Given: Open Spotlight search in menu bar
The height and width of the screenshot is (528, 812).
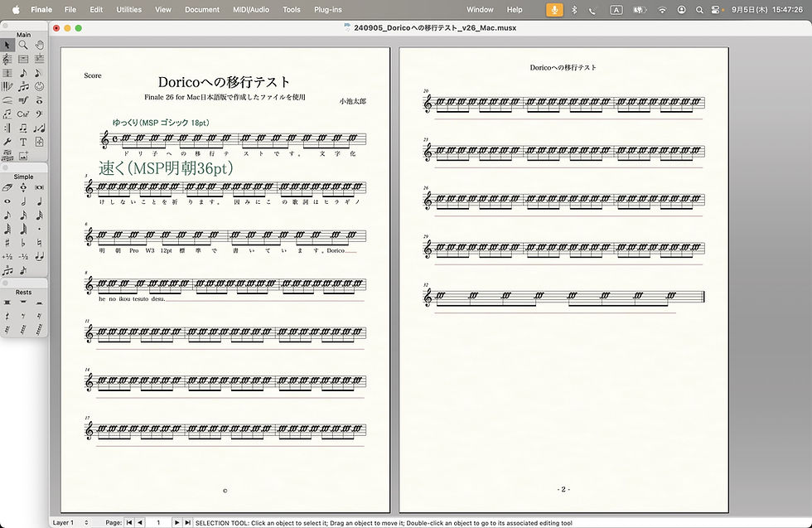Looking at the screenshot, I should (x=699, y=9).
